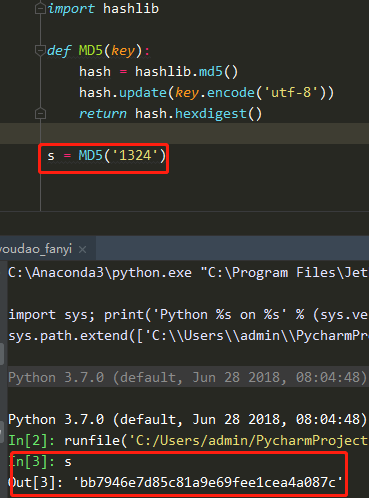This screenshot has width=369, height=498.
Task: Click the bright 'Python 3.7.0' version line
Action: pos(188,420)
